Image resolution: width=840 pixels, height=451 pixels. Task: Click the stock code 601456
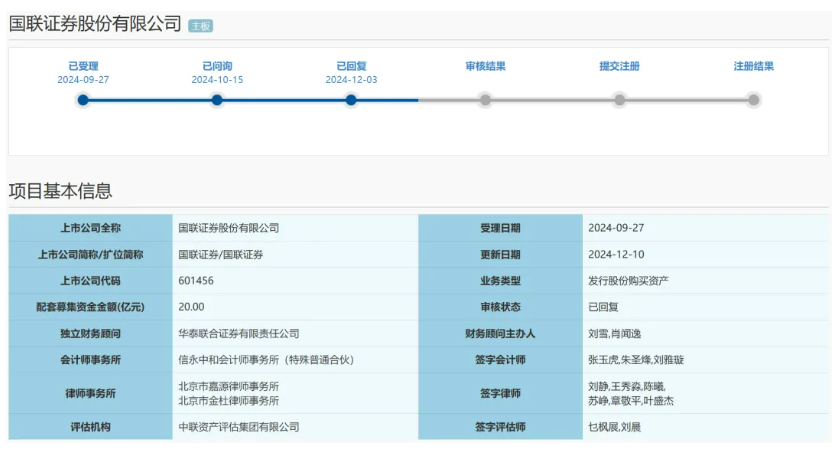[x=196, y=281]
